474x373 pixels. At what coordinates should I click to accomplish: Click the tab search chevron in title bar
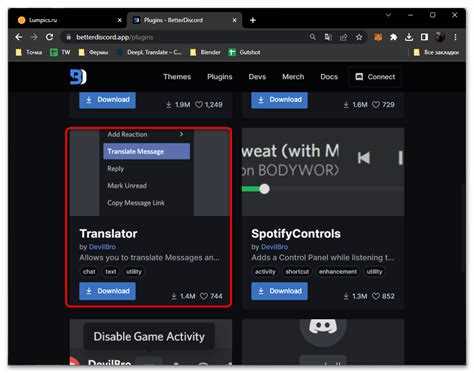388,15
